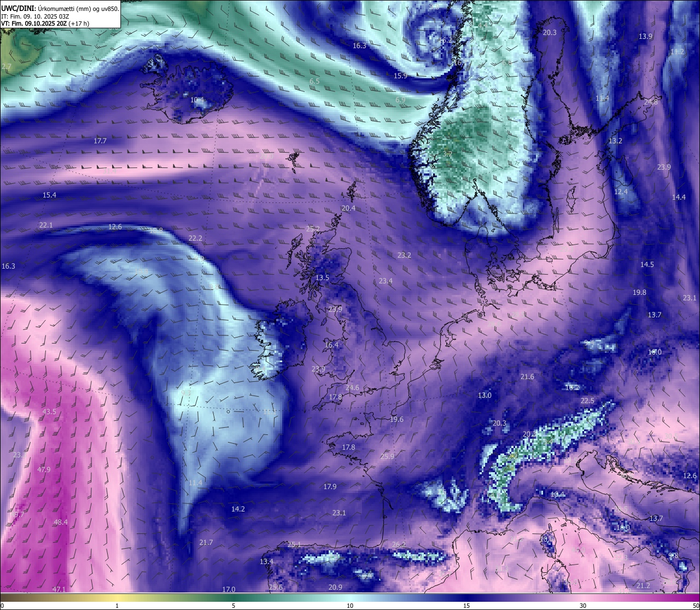Select the 20.4 value near Shetland

tap(348, 208)
